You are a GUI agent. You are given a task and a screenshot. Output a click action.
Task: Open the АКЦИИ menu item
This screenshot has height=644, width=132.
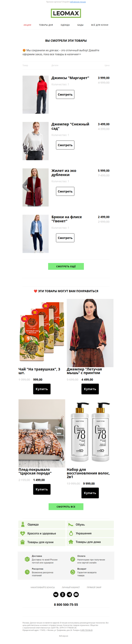[27, 25]
